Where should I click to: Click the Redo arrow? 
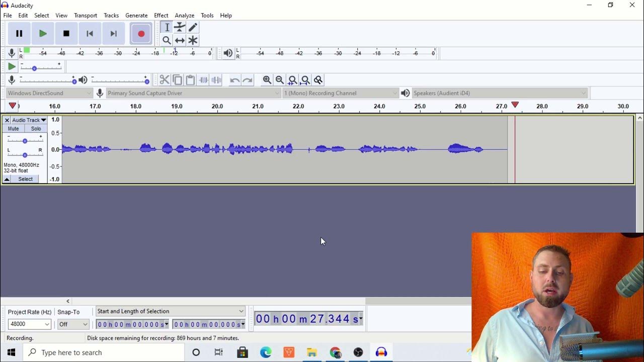[248, 80]
